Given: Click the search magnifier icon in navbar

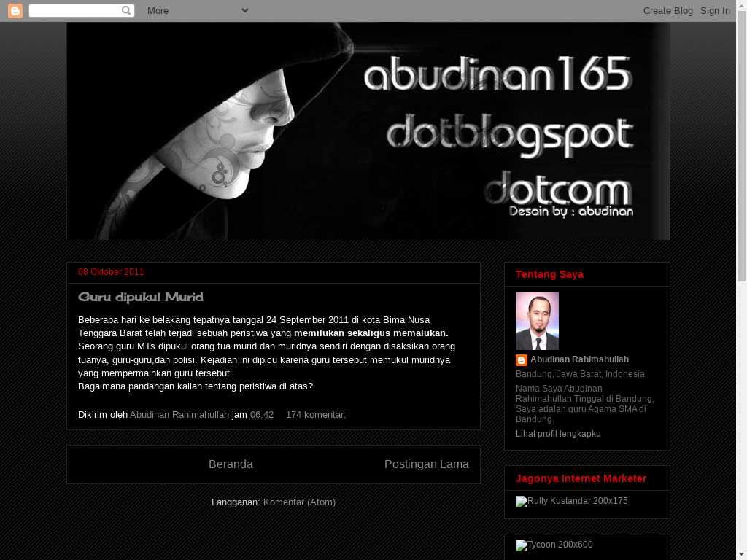Looking at the screenshot, I should pos(126,10).
